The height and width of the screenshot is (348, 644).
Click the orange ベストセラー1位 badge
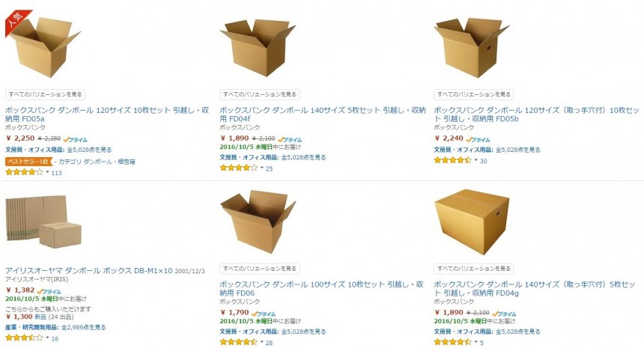point(29,161)
